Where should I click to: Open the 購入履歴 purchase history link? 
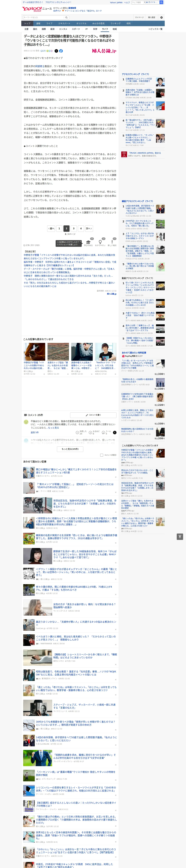pos(152,17)
